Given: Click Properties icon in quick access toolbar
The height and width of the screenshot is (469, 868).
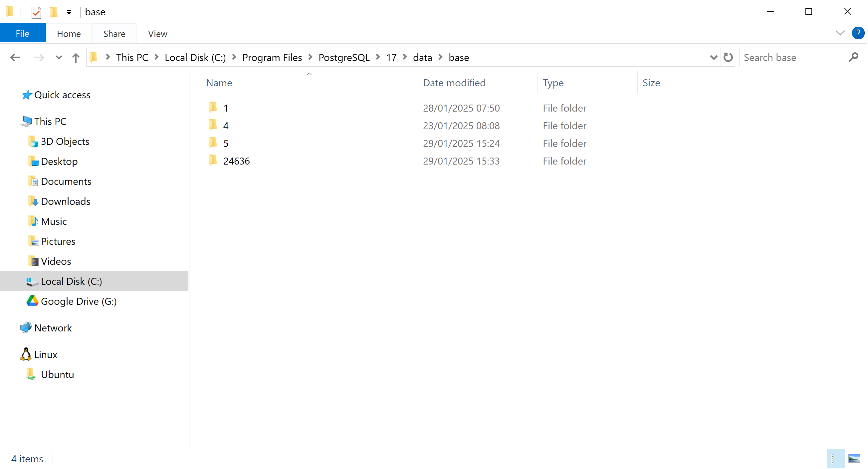Looking at the screenshot, I should pos(36,12).
